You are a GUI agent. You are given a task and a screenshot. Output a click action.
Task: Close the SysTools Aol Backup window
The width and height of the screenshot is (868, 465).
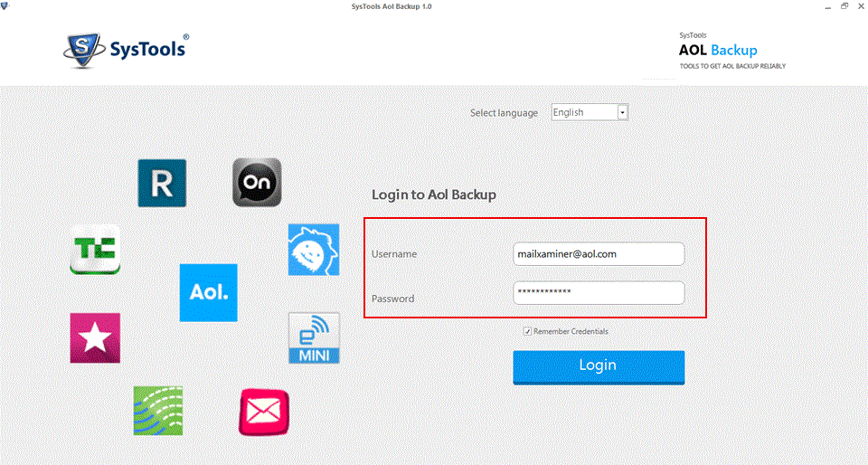860,6
